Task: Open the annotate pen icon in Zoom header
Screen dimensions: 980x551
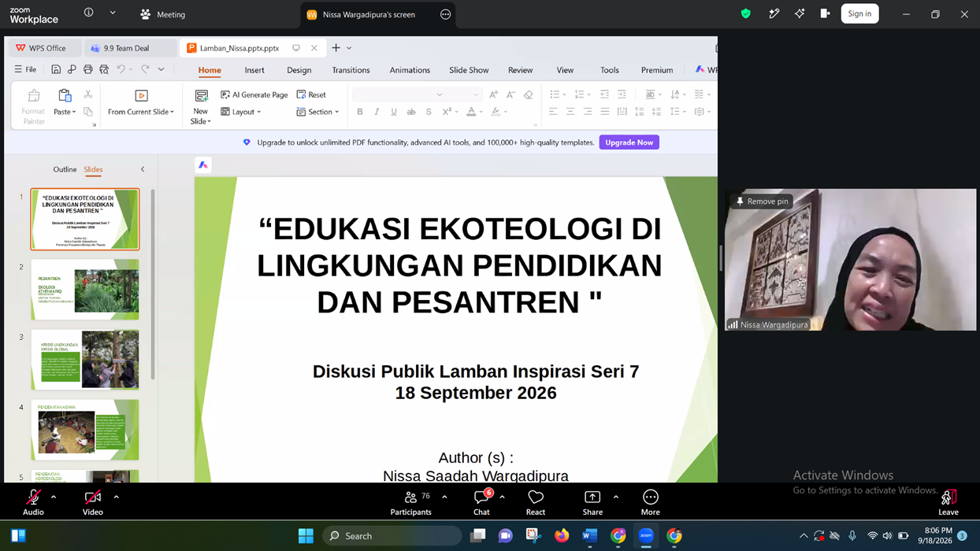Action: 774,13
